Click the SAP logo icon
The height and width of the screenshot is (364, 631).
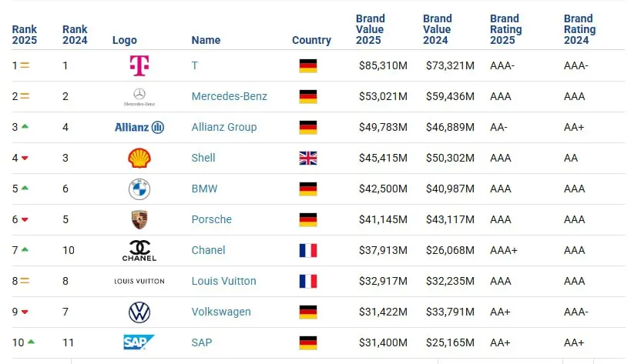pos(139,342)
